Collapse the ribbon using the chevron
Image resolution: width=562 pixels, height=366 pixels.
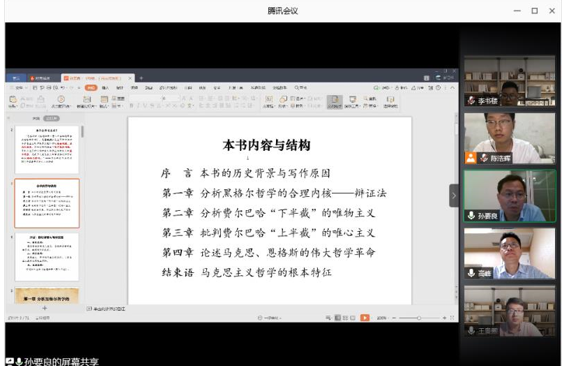click(x=452, y=87)
